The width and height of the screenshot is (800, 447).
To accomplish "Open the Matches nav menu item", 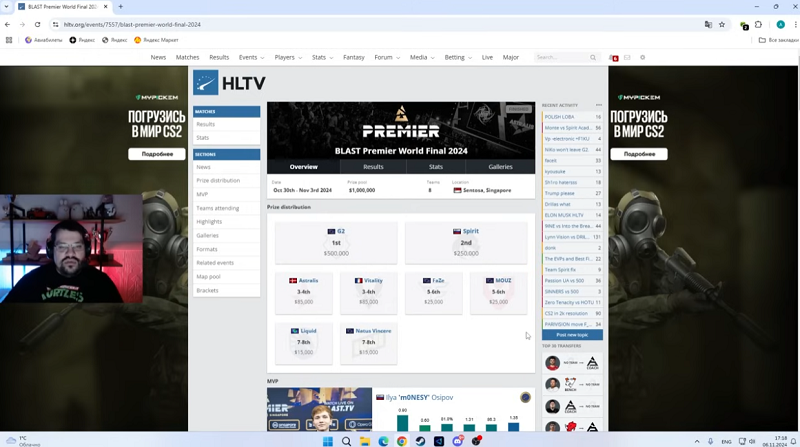I will pos(187,58).
